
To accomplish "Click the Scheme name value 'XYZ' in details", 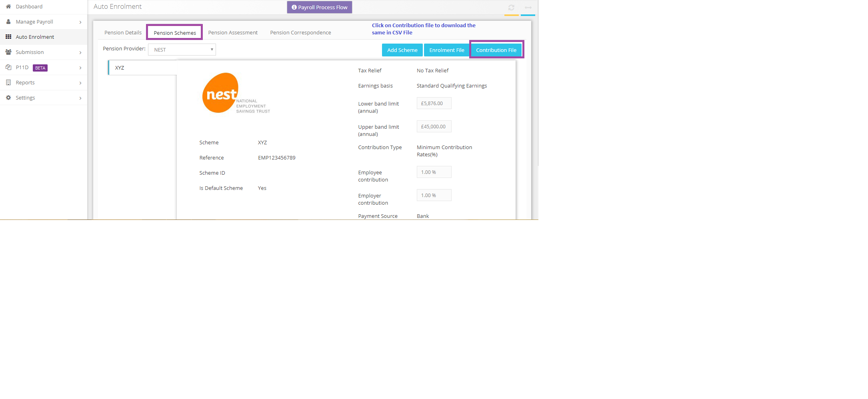I will (x=262, y=142).
